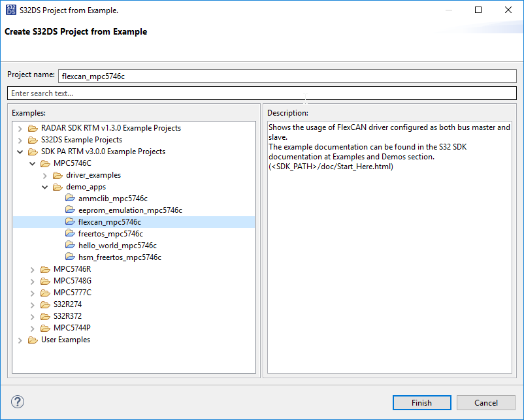This screenshot has height=420, width=524.
Task: Focus the Enter search text box
Action: pos(261,93)
